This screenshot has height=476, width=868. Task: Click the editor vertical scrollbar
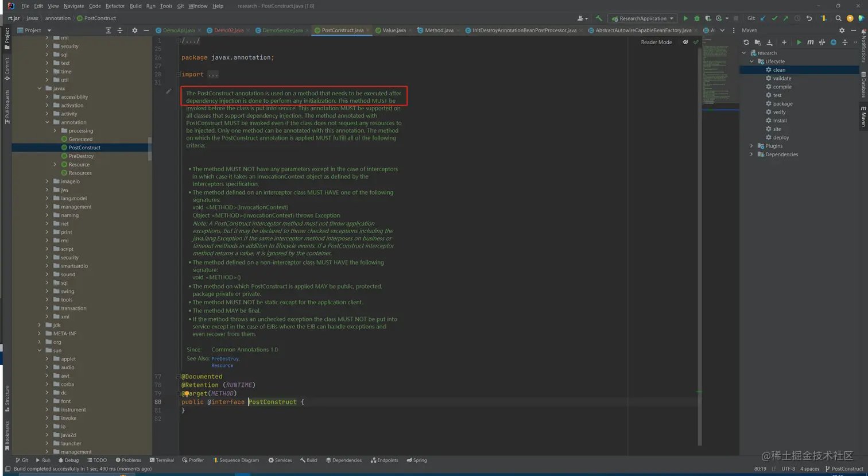699,247
